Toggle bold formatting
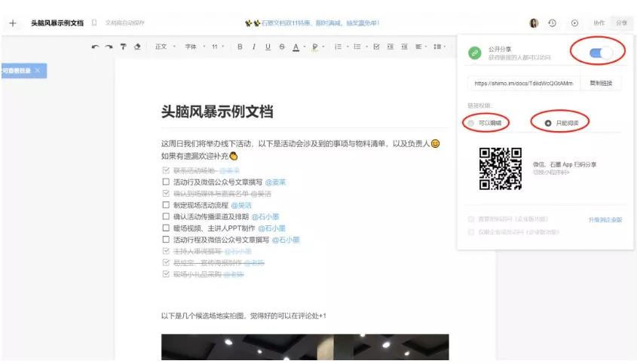This screenshot has height=364, width=637. pos(240,47)
